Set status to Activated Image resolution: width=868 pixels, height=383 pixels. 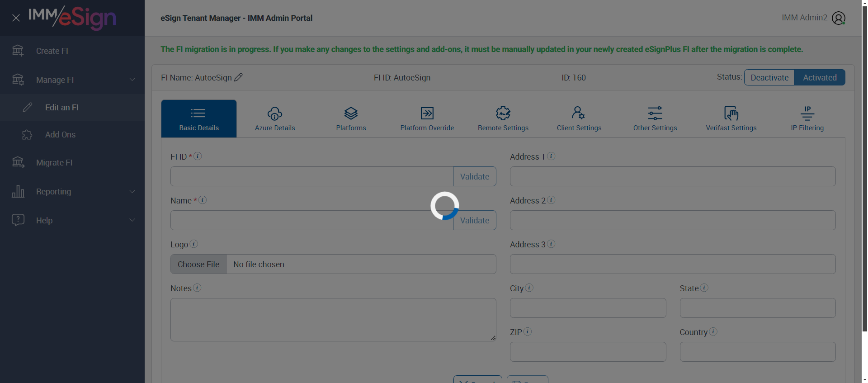pyautogui.click(x=820, y=77)
